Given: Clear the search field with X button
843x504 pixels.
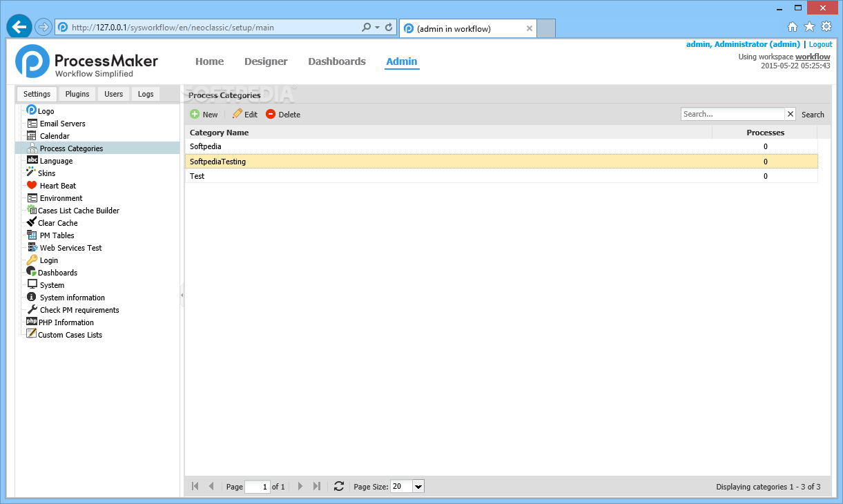Looking at the screenshot, I should click(x=791, y=114).
